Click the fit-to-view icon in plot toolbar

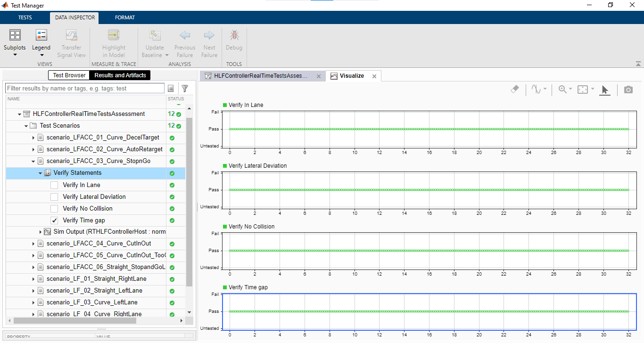coord(583,90)
